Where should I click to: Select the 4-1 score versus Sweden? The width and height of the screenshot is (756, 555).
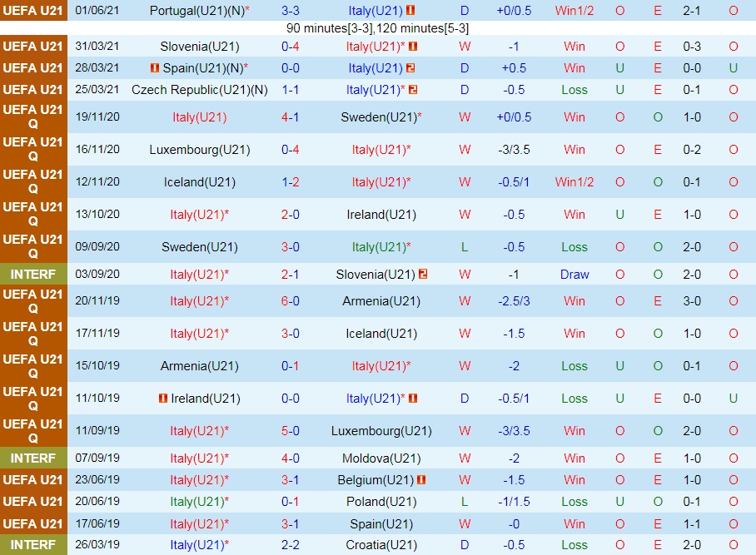tap(291, 117)
